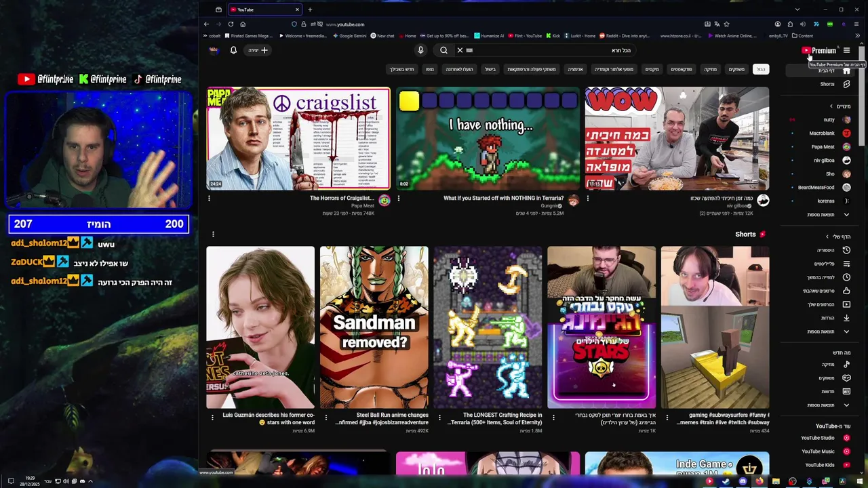This screenshot has height=488, width=868.
Task: Click the voice search microphone icon
Action: pos(420,50)
